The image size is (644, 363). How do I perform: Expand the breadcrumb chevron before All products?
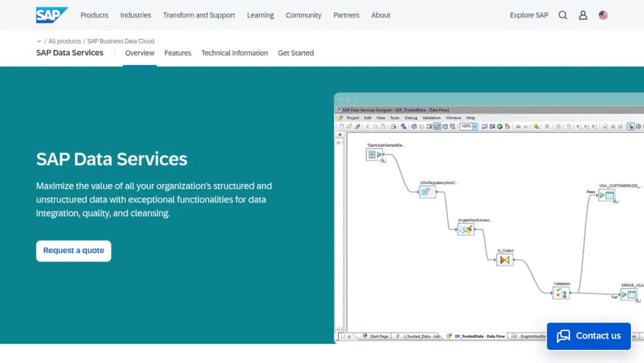click(x=39, y=41)
